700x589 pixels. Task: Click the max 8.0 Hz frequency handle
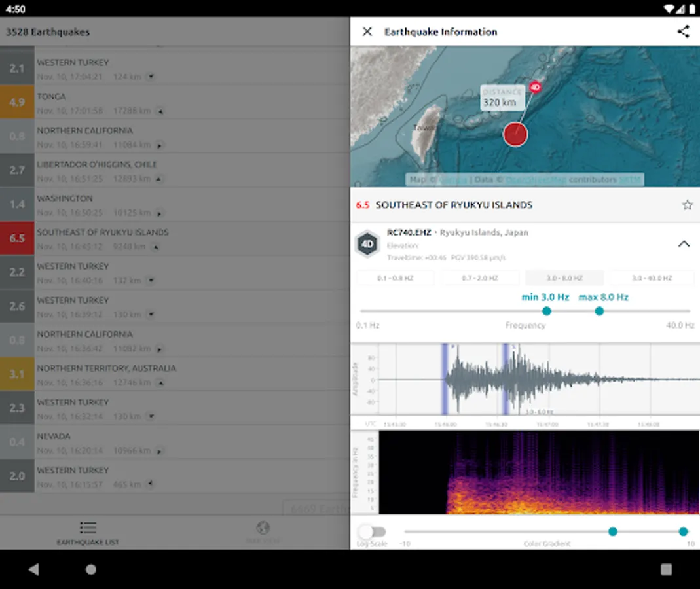(x=599, y=311)
